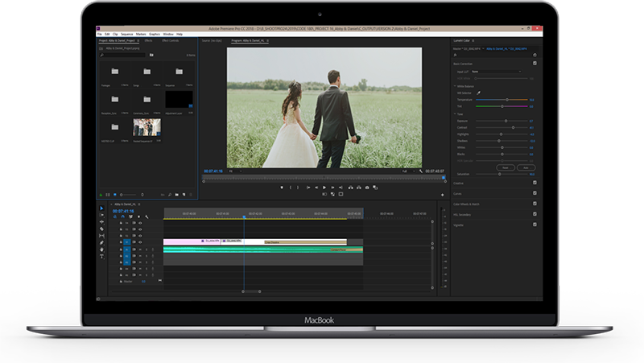This screenshot has height=363, width=644.
Task: Collapse White Balance section
Action: (455, 86)
